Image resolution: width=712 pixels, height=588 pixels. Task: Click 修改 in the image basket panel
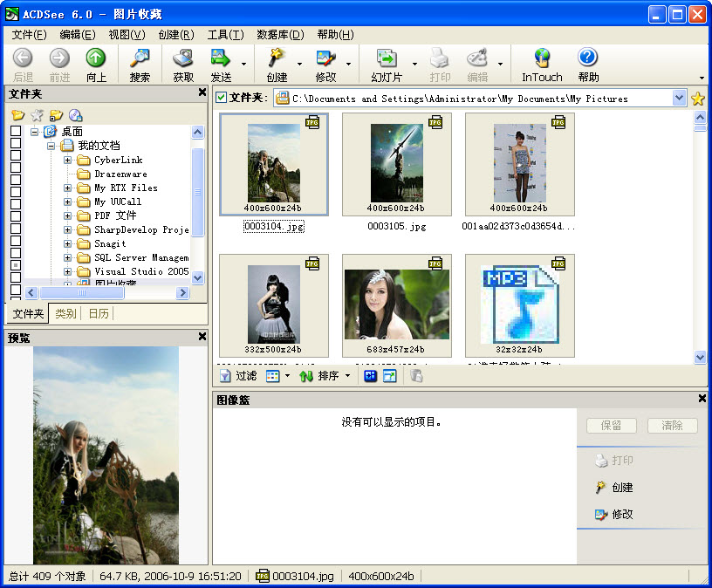click(x=622, y=515)
